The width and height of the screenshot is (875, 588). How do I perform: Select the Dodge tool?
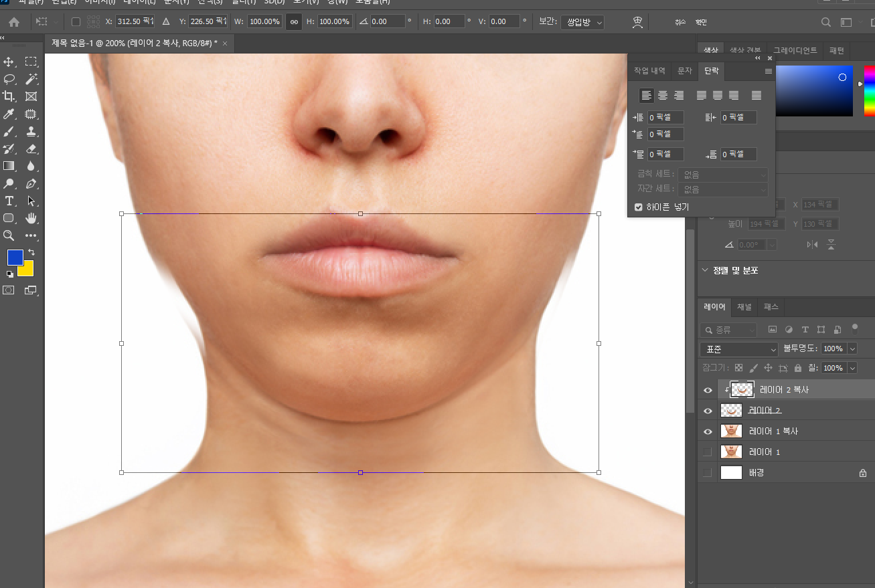click(9, 183)
